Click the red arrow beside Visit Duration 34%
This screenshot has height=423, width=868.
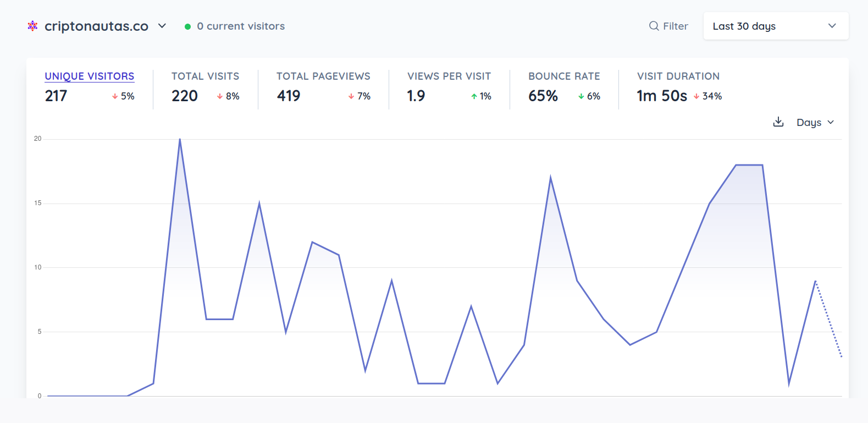pyautogui.click(x=696, y=96)
